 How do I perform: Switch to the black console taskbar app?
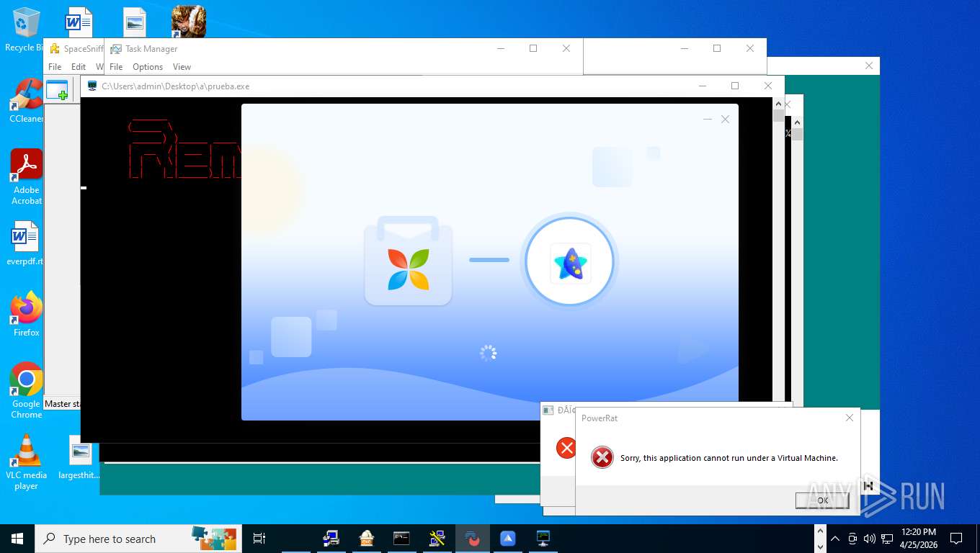pyautogui.click(x=401, y=539)
